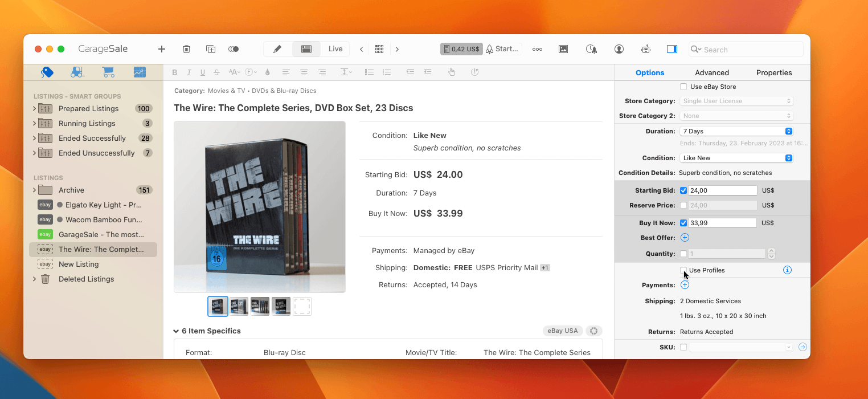This screenshot has height=399, width=868.
Task: Go to the previous listing using the left chevron
Action: [x=361, y=49]
